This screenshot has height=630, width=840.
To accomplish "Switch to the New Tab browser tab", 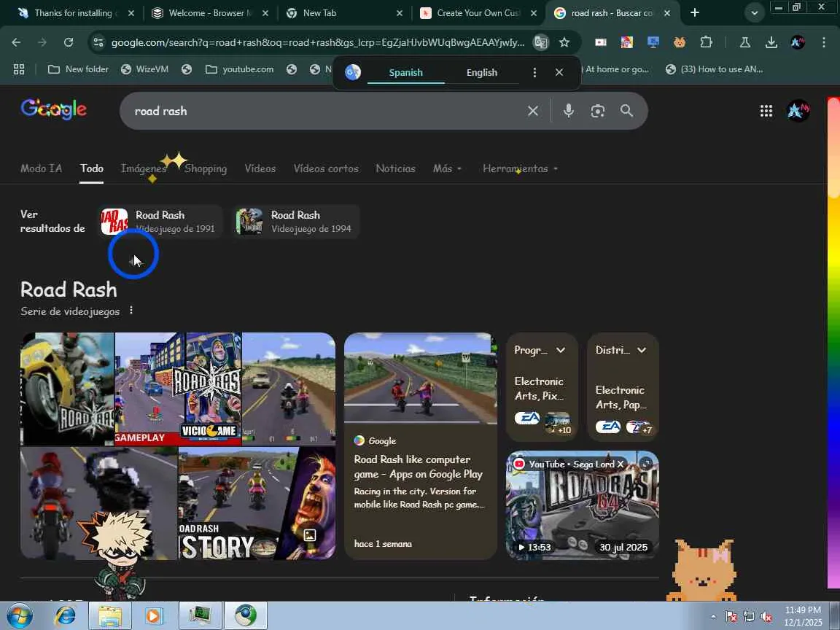I will pyautogui.click(x=343, y=13).
